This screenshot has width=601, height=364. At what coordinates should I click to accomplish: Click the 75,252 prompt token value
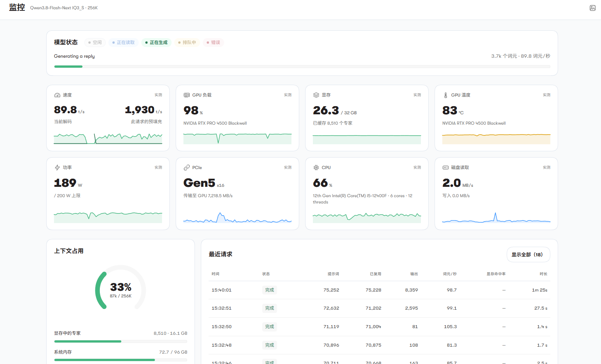click(x=331, y=290)
